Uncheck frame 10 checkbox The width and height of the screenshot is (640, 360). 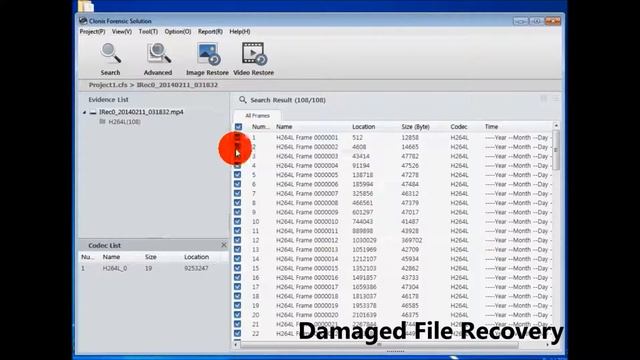[238, 222]
